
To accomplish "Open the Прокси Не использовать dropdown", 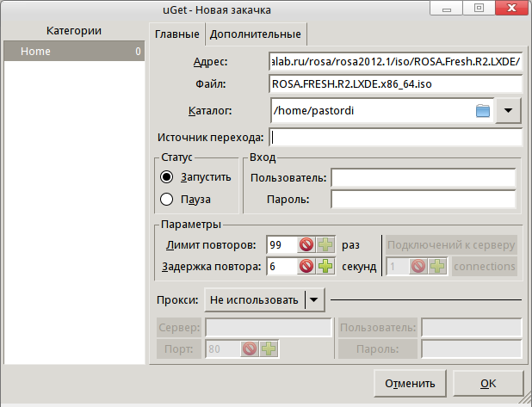I will pos(313,299).
